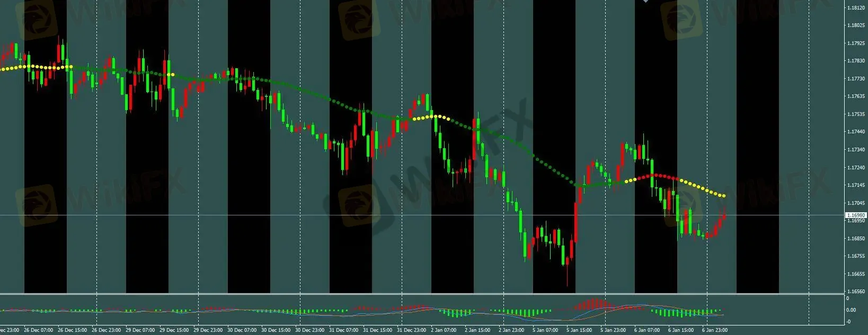Click the 1.16560 price axis label
Image resolution: width=868 pixels, height=335 pixels.
[x=856, y=292]
